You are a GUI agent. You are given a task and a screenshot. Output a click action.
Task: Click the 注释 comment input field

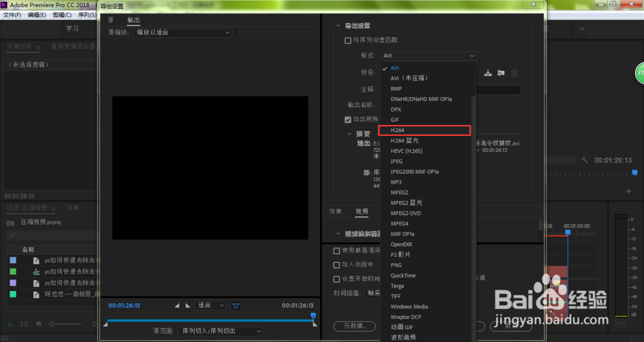pyautogui.click(x=498, y=90)
